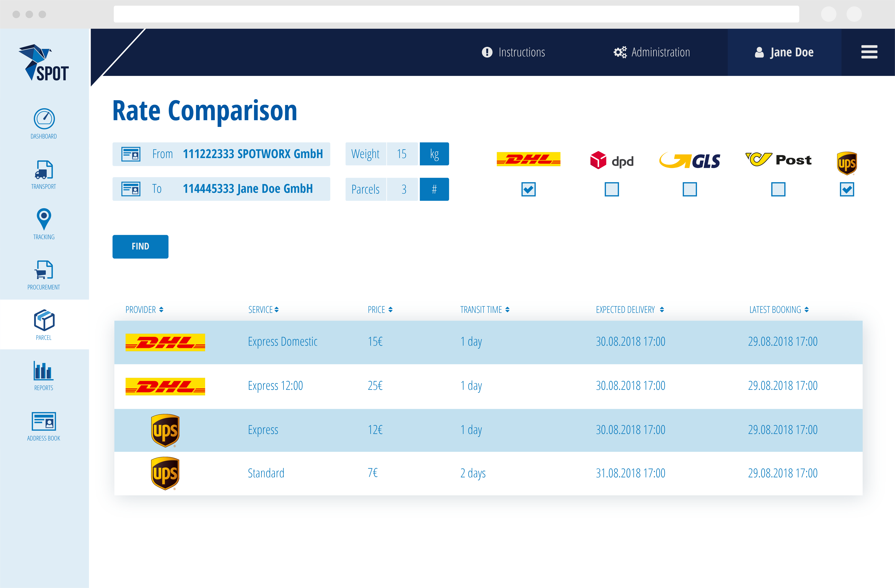The image size is (895, 588).
Task: Click the FIND button
Action: coord(140,247)
